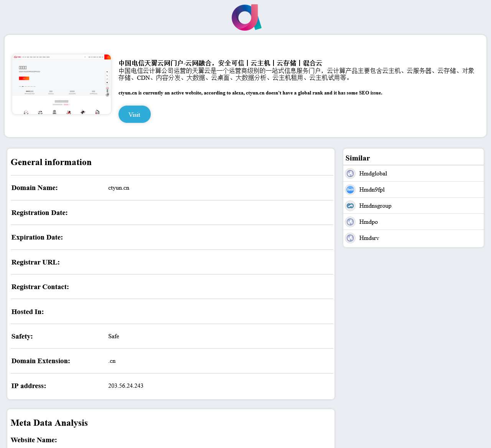
Task: Click the Hmdglobal favicon icon
Action: (x=350, y=174)
